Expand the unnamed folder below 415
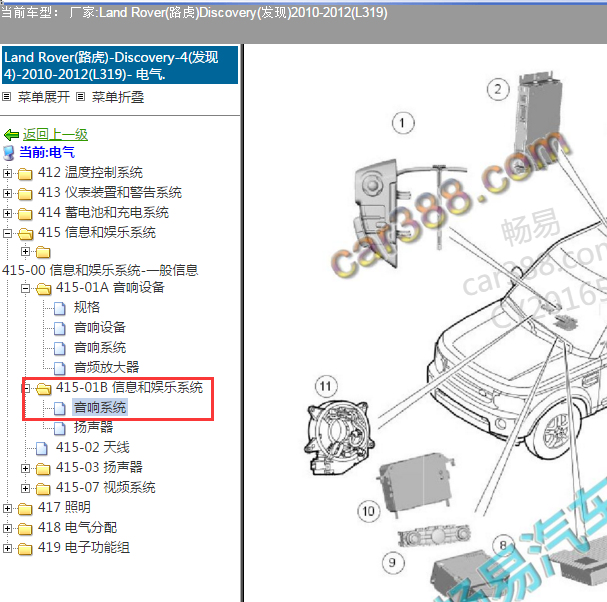This screenshot has height=602, width=607. [x=25, y=252]
